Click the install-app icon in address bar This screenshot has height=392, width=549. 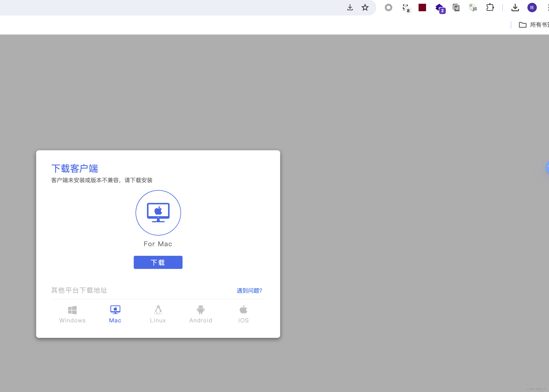[350, 8]
